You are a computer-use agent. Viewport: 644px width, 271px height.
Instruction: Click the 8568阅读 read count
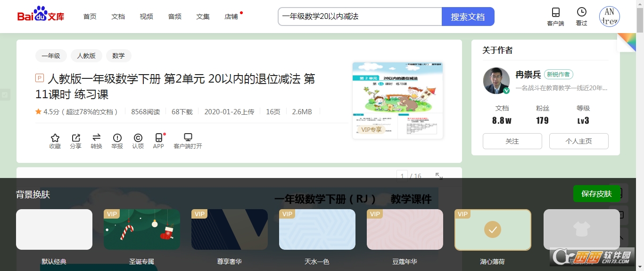coord(146,112)
